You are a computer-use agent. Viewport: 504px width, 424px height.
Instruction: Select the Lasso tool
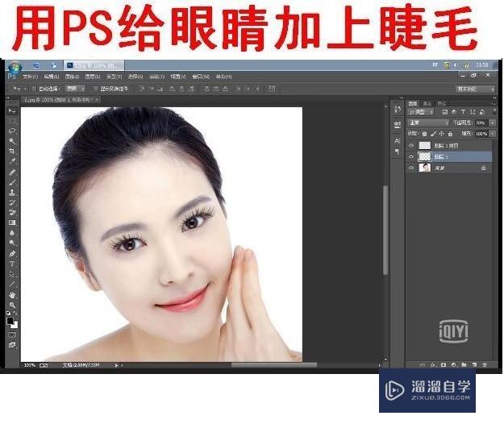(x=12, y=131)
